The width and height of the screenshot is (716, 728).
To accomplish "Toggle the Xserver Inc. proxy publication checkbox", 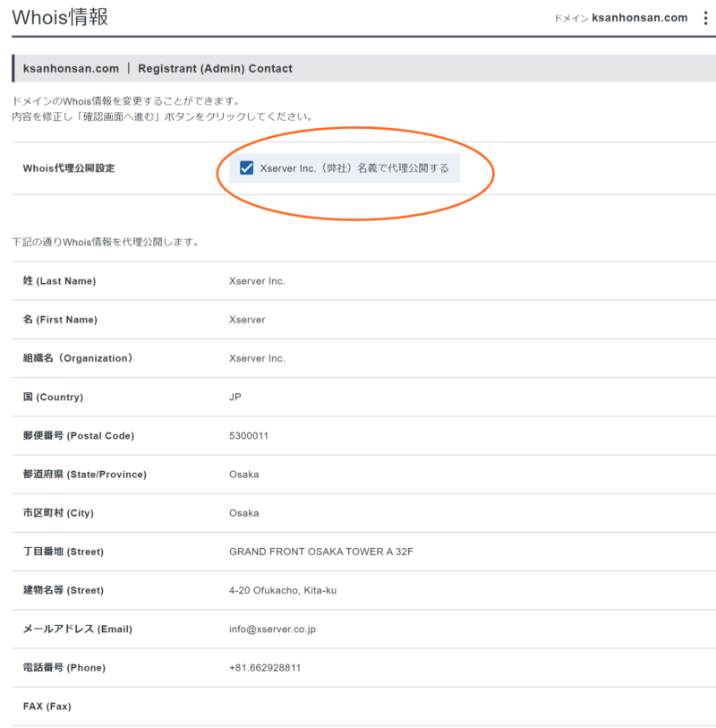I will coord(247,168).
